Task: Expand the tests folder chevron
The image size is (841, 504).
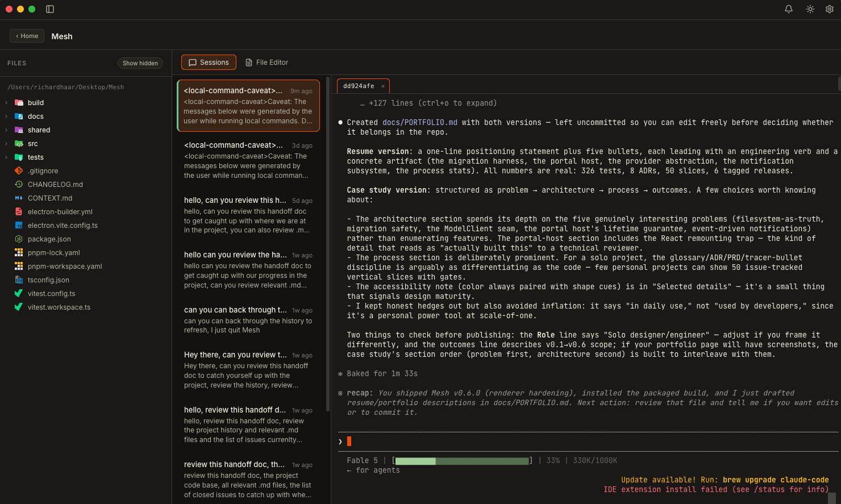Action: pos(6,157)
